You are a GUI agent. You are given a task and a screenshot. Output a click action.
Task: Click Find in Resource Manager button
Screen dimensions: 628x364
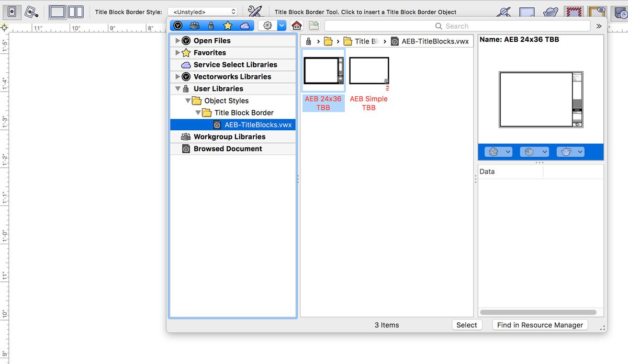click(x=540, y=325)
